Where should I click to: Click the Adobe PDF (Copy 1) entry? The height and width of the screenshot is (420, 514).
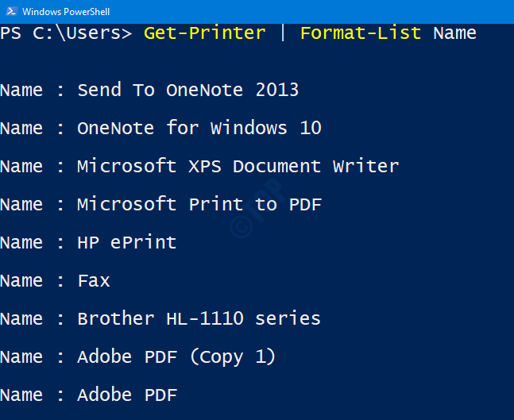click(x=176, y=356)
